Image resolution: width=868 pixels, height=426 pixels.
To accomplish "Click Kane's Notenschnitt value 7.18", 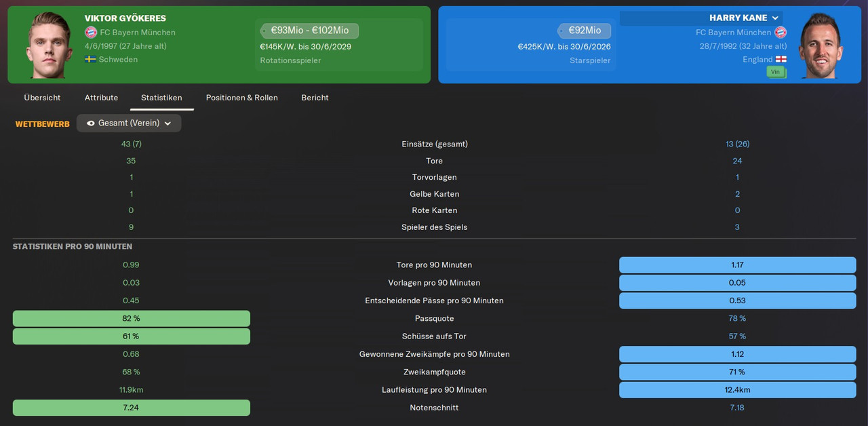I will (x=737, y=408).
